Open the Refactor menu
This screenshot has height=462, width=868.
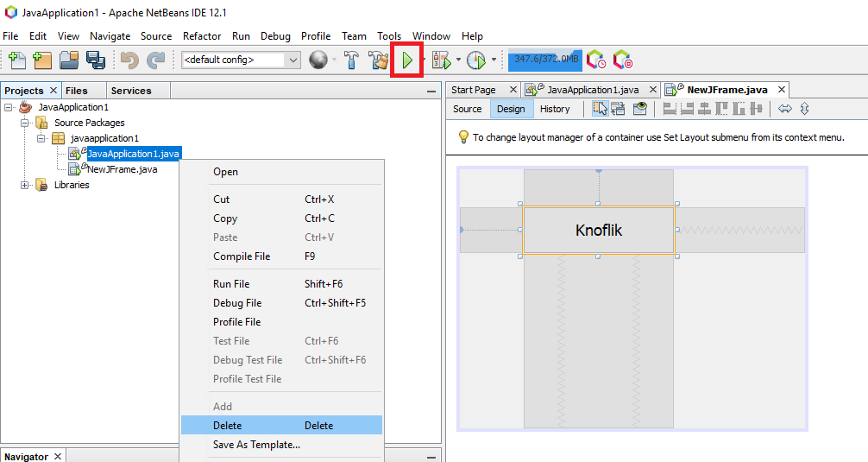tap(202, 36)
